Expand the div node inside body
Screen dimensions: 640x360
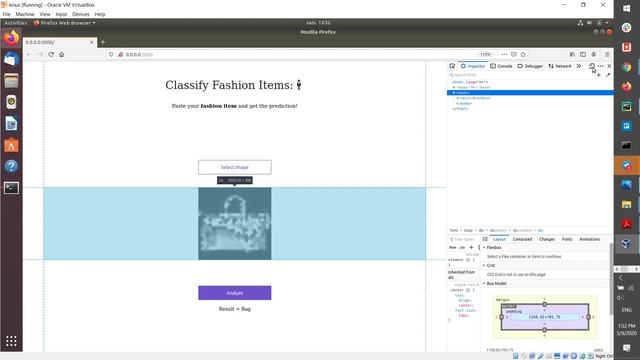(458, 98)
